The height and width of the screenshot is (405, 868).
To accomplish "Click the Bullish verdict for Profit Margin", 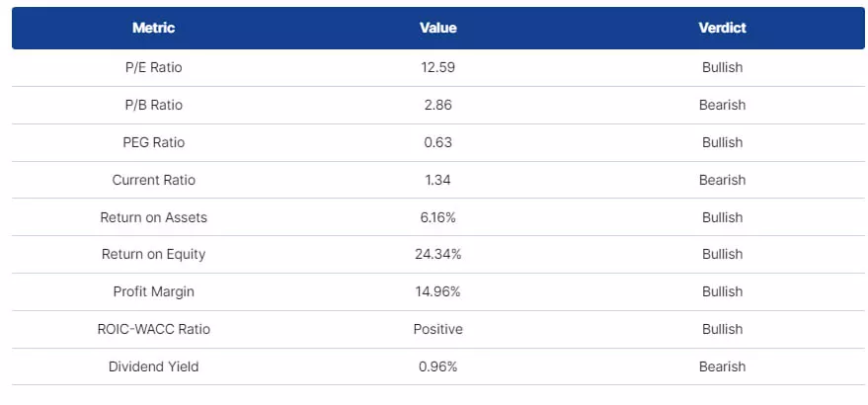I will tap(722, 291).
